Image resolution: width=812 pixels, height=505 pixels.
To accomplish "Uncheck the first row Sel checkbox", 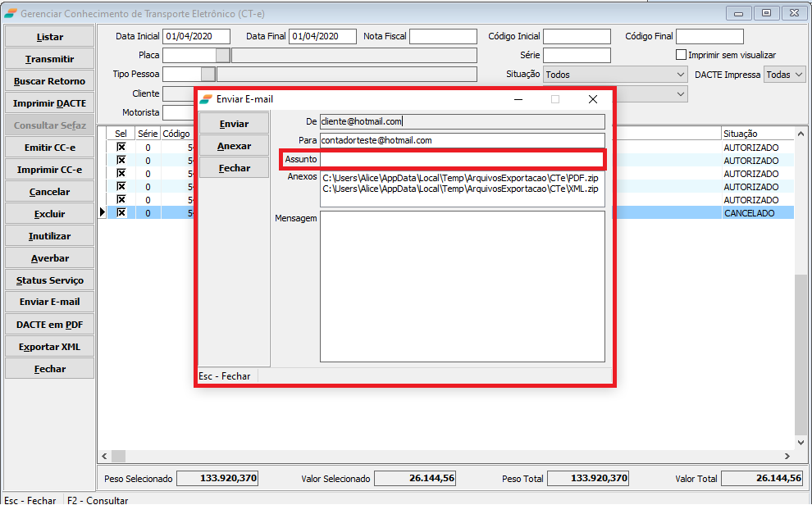I will [x=121, y=147].
